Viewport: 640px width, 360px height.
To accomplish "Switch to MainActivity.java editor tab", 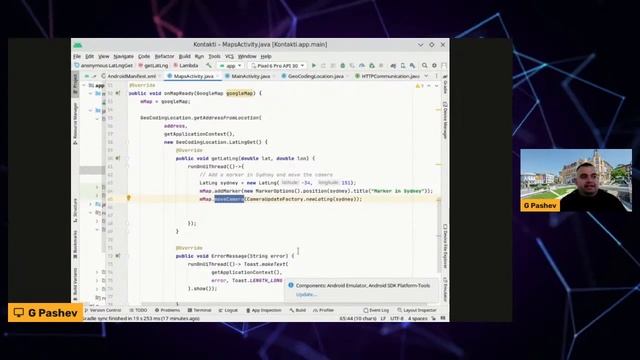I will click(x=250, y=76).
